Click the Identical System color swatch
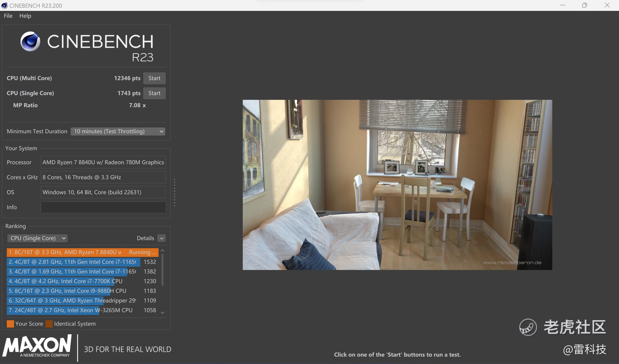Screen dimensions: 619x364 click(x=49, y=323)
